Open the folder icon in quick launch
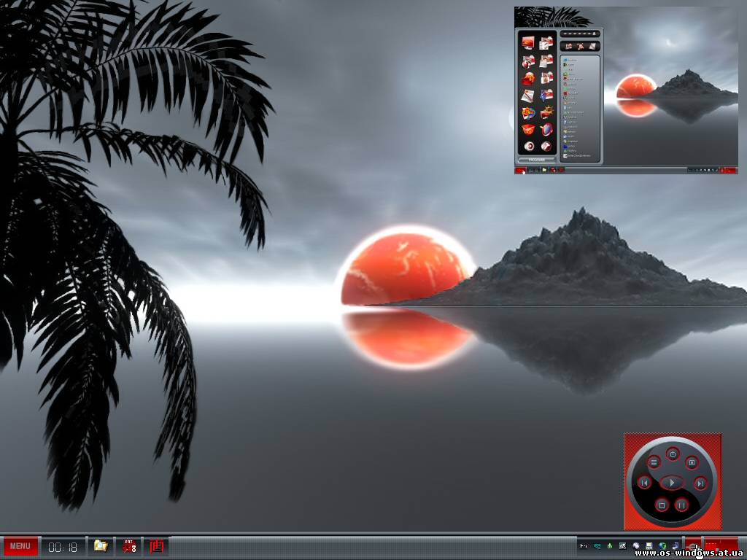Image resolution: width=747 pixels, height=560 pixels. 101,545
